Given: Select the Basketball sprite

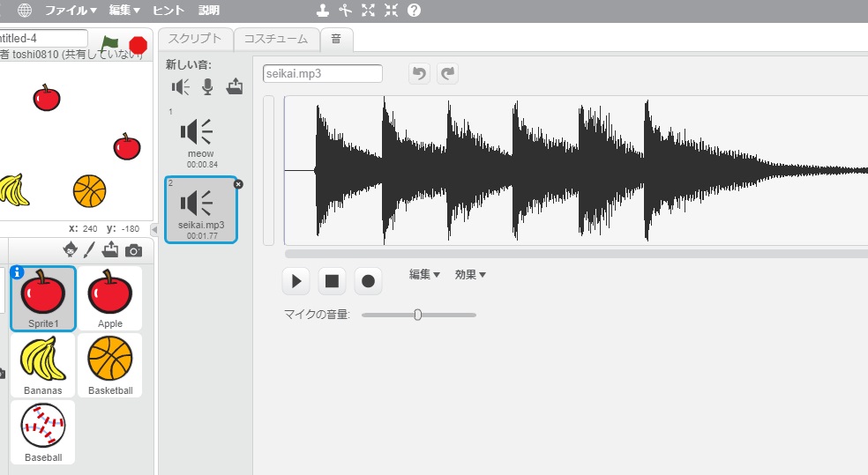Looking at the screenshot, I should tap(110, 366).
